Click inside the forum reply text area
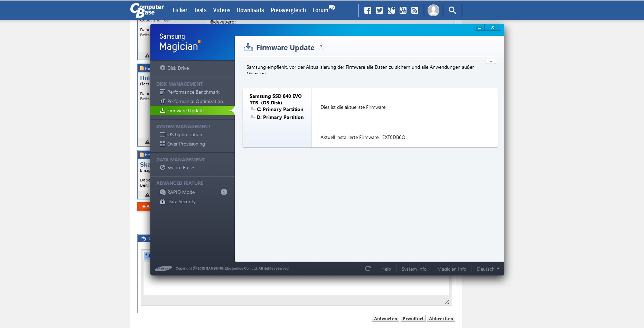644x328 pixels. (296, 285)
